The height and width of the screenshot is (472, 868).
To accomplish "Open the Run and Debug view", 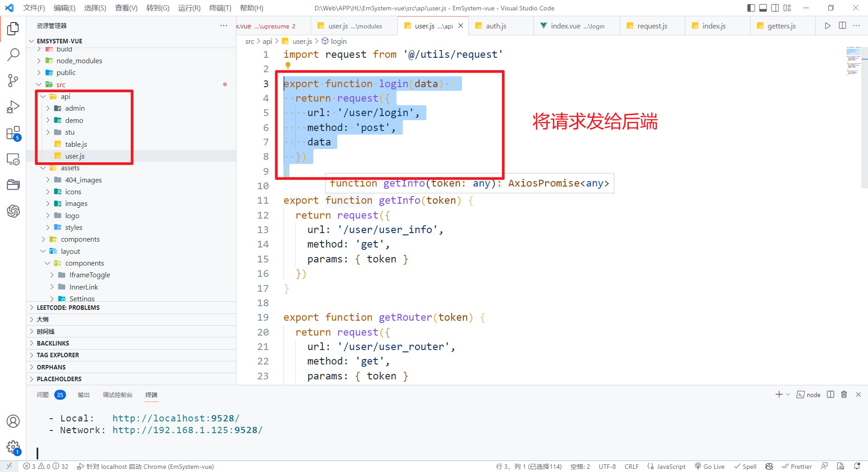I will point(13,107).
